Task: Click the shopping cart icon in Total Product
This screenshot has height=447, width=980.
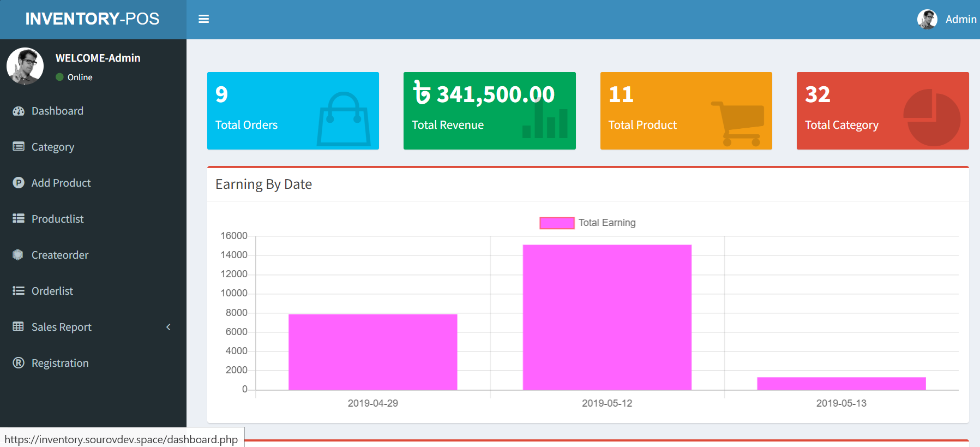Action: point(738,123)
